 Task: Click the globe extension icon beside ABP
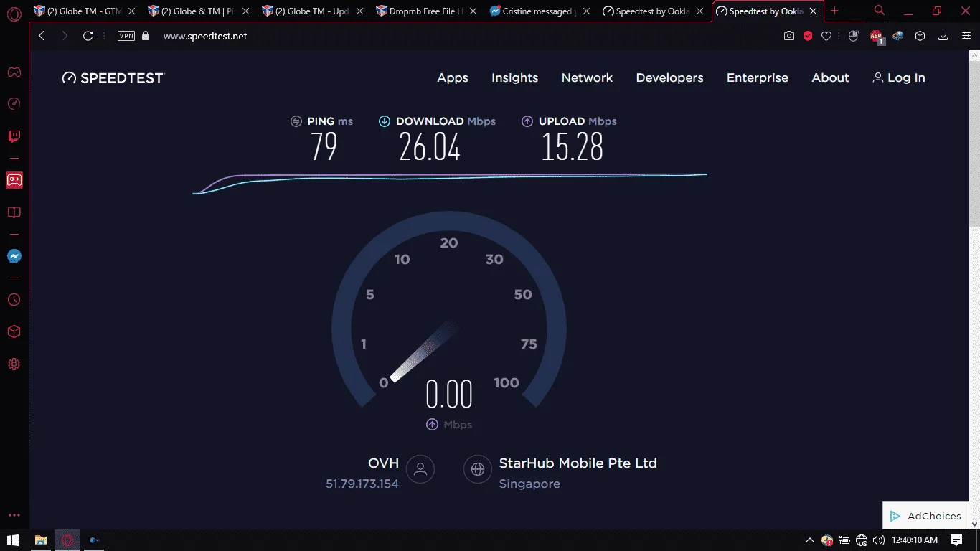898,36
